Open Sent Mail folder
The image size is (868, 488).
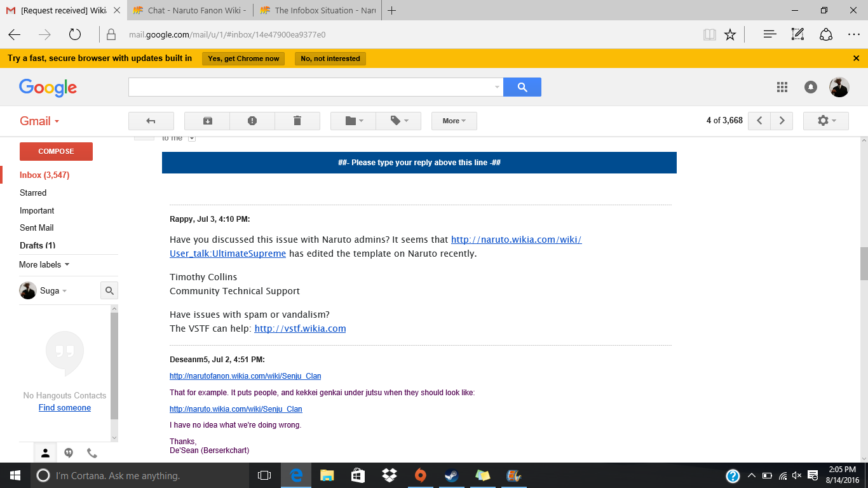[36, 227]
